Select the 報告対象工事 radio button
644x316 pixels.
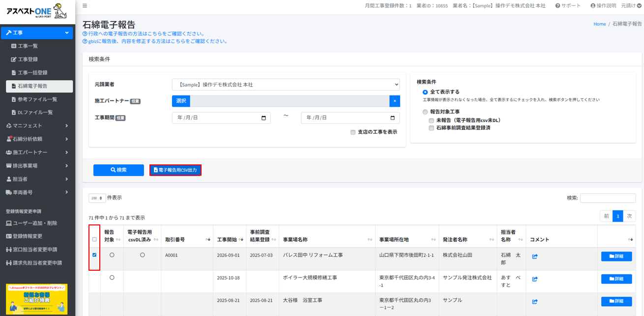[425, 112]
